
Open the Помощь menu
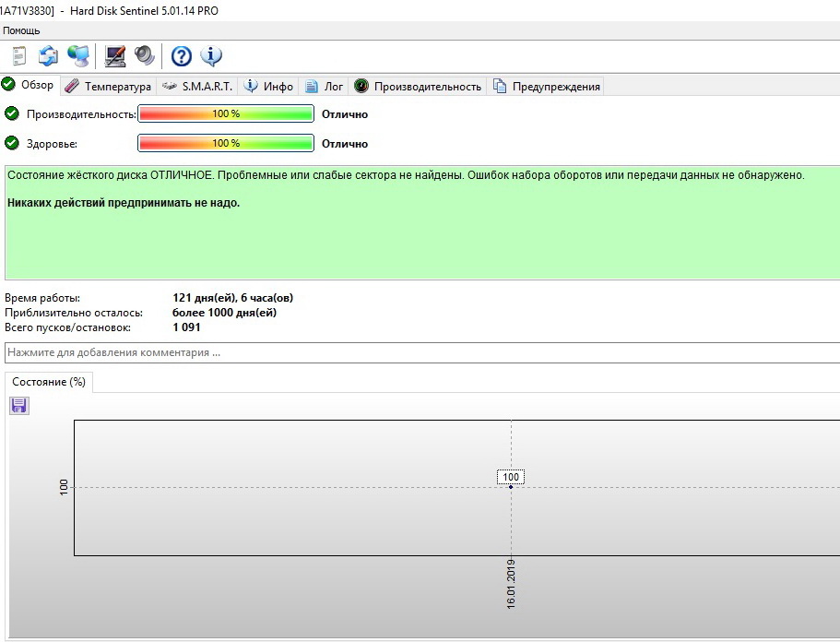coord(21,30)
